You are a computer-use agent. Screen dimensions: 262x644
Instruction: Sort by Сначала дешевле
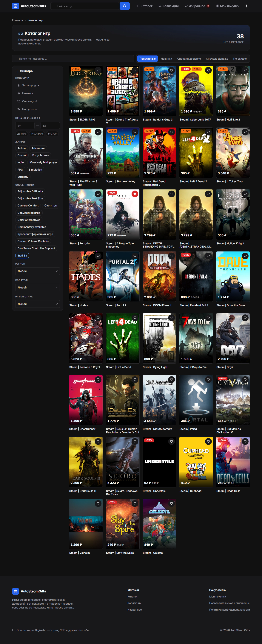(189, 59)
